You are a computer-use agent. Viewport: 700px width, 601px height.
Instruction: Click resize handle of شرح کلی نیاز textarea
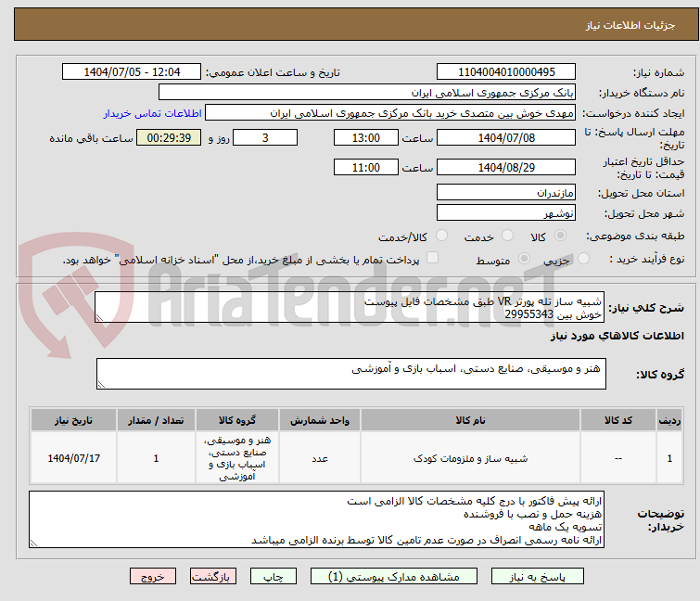[x=99, y=318]
